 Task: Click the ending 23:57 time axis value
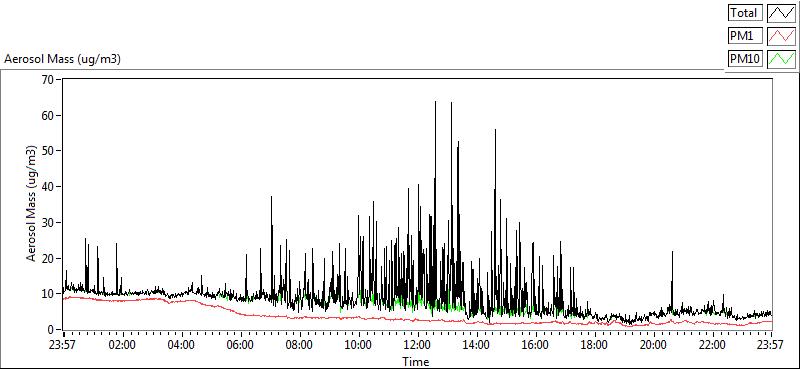[x=771, y=345]
